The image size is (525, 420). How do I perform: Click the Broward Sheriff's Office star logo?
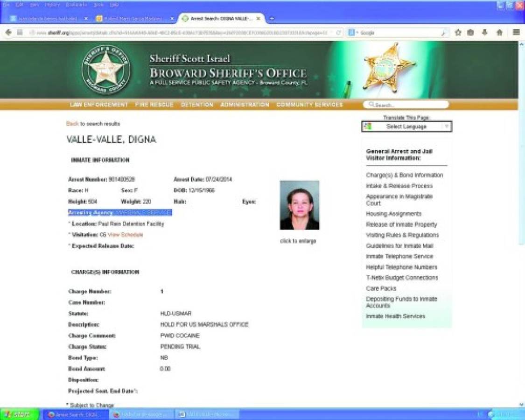coord(106,70)
